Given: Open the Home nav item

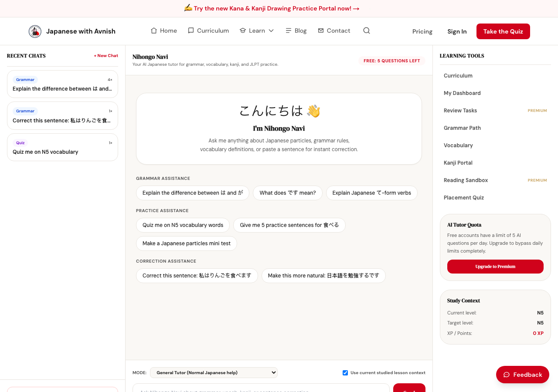Looking at the screenshot, I should point(163,30).
